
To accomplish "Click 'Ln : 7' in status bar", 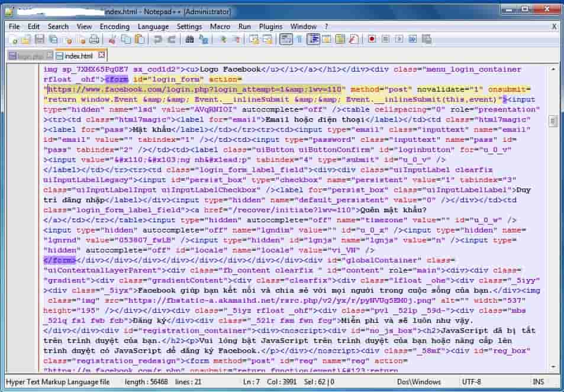I will 251,381.
